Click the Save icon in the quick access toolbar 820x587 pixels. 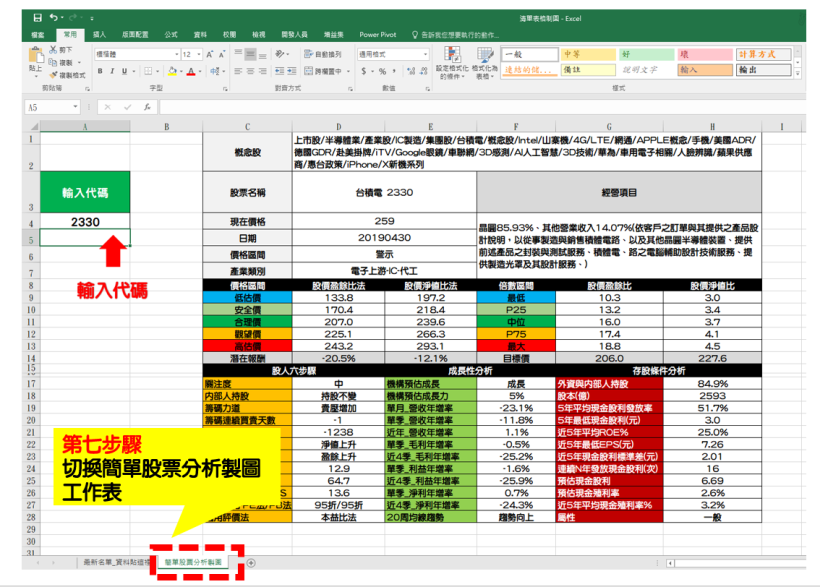(x=38, y=18)
